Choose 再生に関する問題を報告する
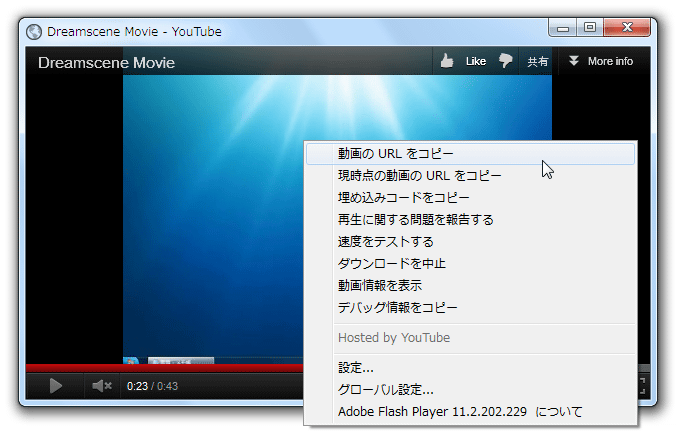The image size is (682, 437). tap(471, 220)
